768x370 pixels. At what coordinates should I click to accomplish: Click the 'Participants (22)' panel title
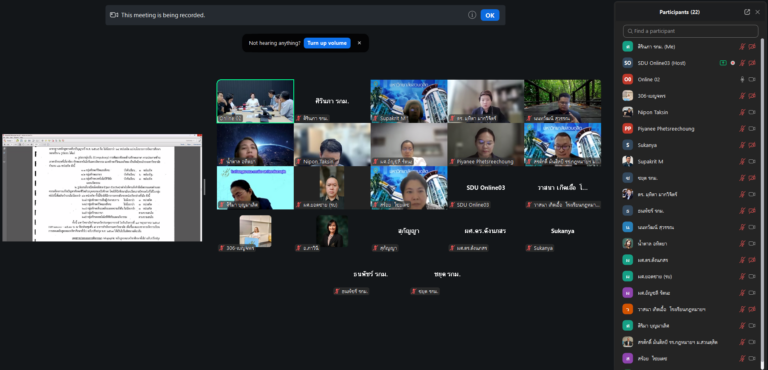(679, 12)
